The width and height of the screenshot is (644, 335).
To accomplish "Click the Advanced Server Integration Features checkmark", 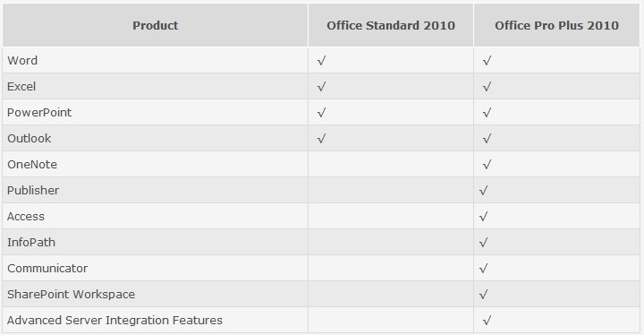I will [487, 320].
